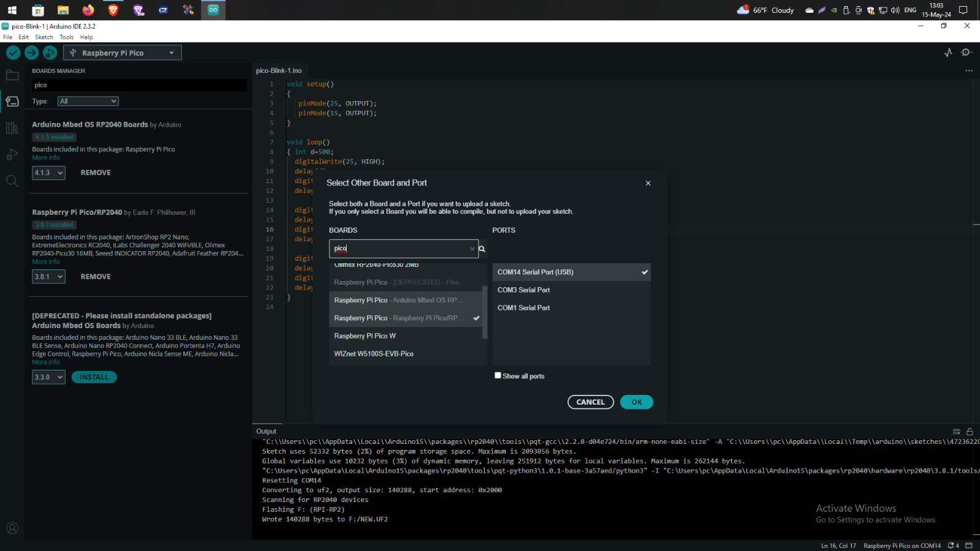Click the Windows Start button
The width and height of the screenshot is (980, 551).
click(12, 10)
